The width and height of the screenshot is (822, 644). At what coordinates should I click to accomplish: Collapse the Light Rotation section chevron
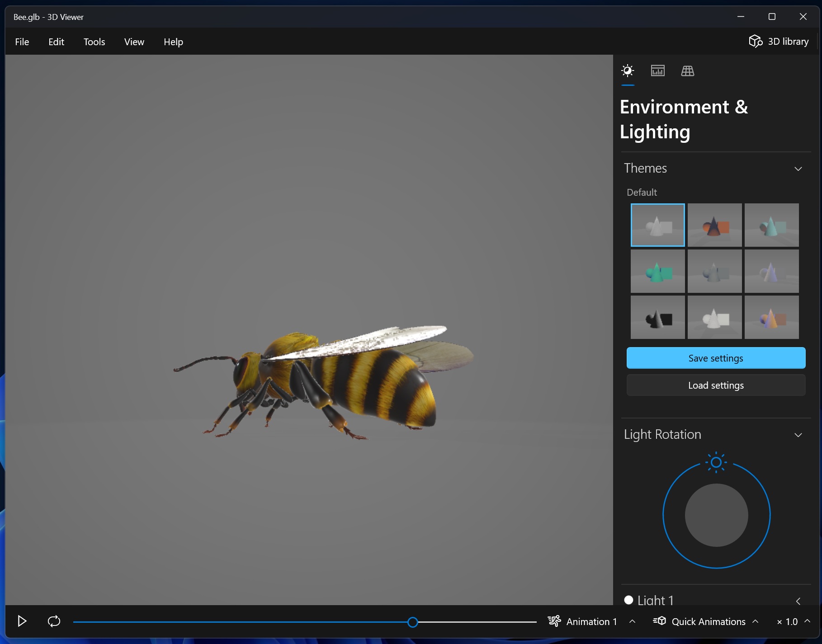(798, 435)
